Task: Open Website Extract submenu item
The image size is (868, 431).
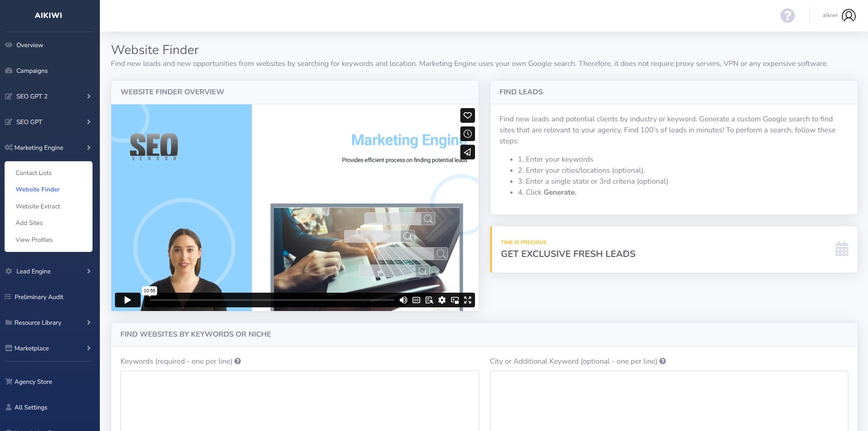Action: tap(38, 206)
